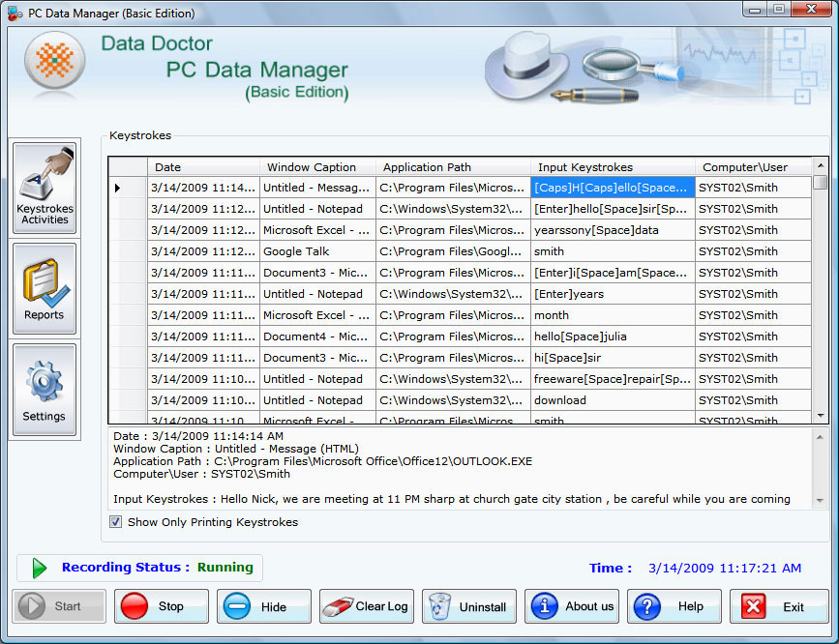Clear the keystroke log
Viewport: 839px width, 644px height.
click(x=366, y=606)
